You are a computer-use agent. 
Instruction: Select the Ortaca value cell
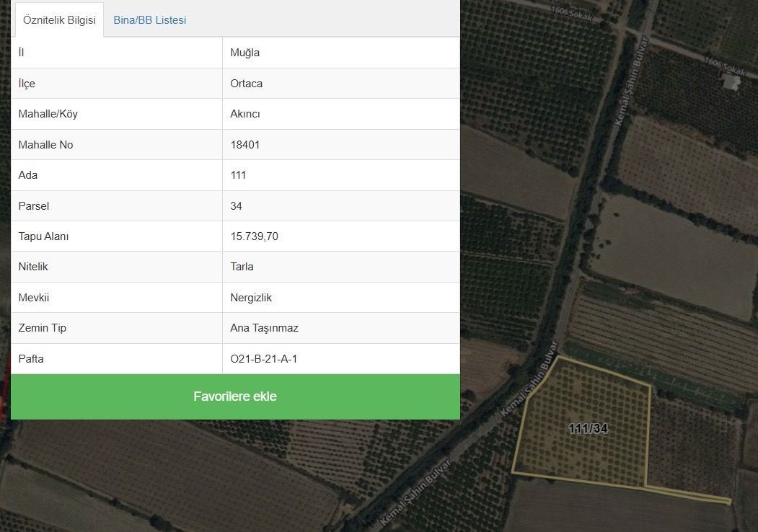click(341, 84)
